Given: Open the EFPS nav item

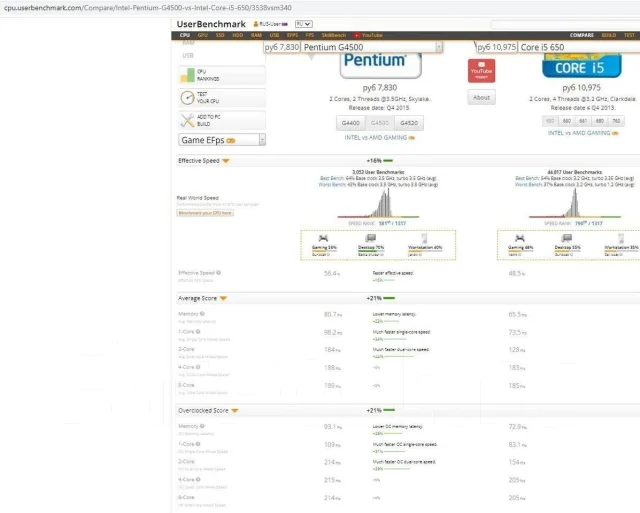Looking at the screenshot, I should pos(292,36).
